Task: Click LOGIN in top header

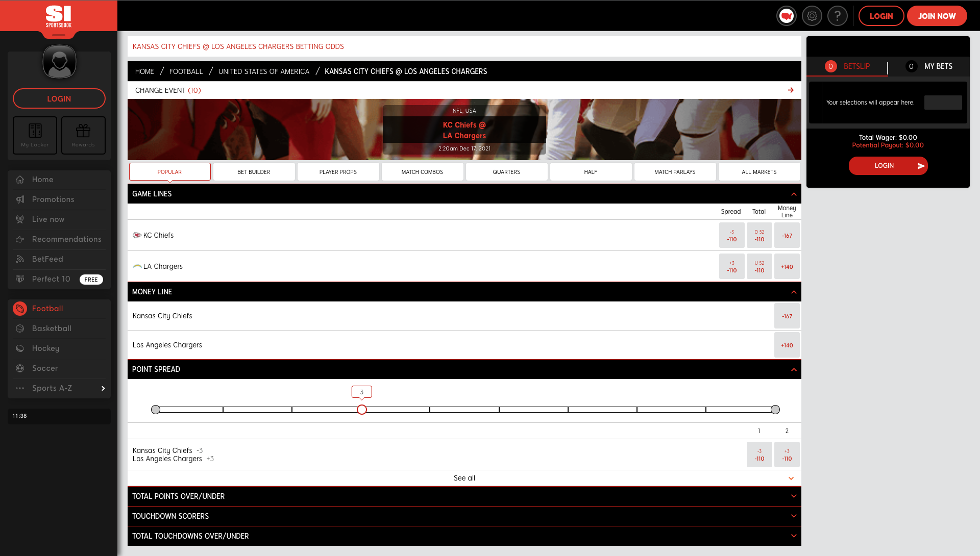Action: pyautogui.click(x=881, y=16)
